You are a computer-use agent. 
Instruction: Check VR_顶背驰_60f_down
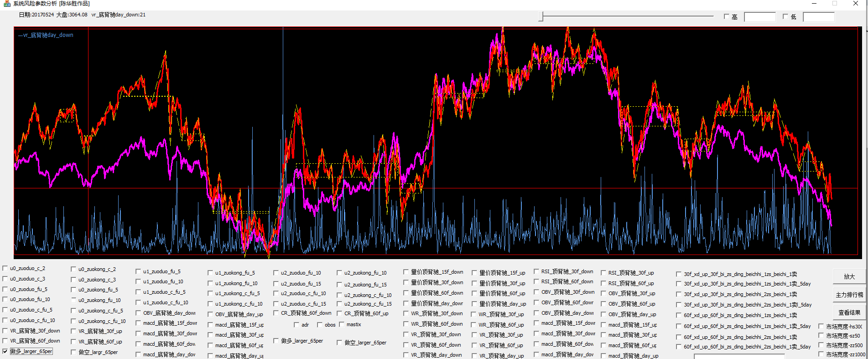pos(406,345)
